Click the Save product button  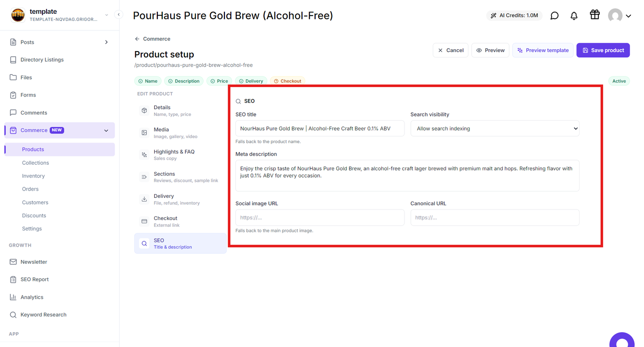click(603, 50)
